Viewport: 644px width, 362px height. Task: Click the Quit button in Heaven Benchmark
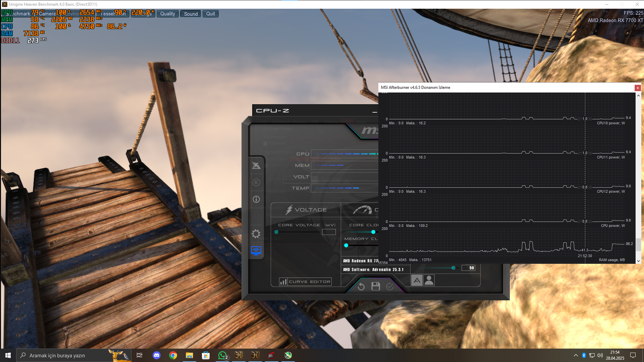pos(210,14)
